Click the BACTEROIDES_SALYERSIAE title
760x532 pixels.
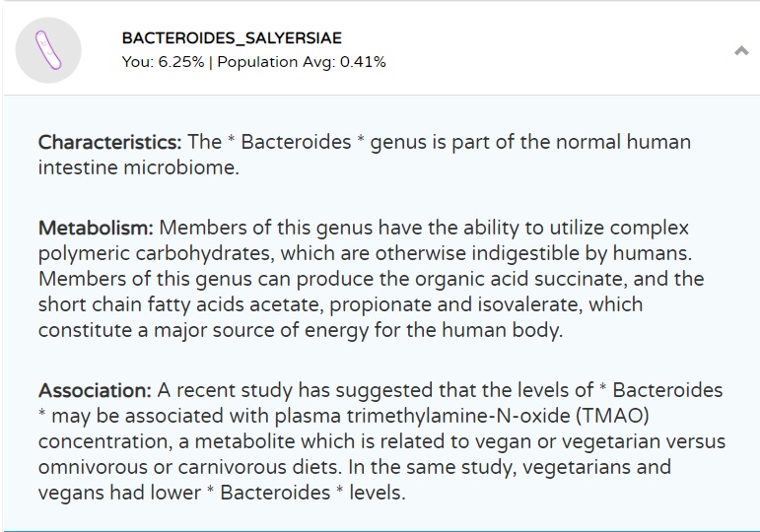point(232,38)
